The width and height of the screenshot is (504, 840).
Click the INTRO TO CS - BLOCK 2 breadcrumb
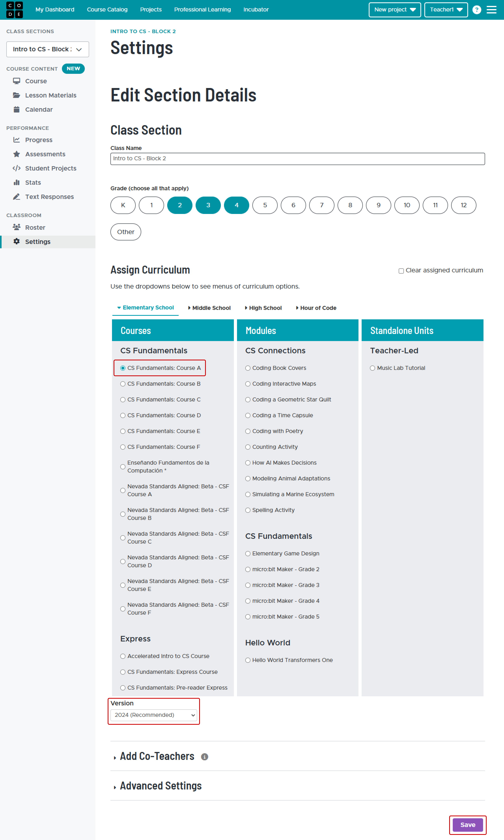click(x=143, y=31)
